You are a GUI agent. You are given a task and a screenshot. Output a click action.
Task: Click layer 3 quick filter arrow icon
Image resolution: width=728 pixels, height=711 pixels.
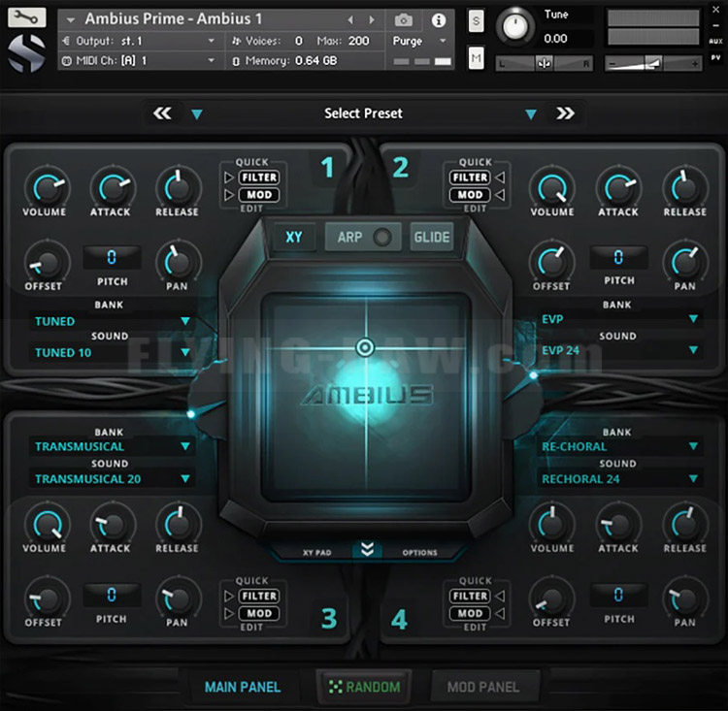click(x=229, y=596)
